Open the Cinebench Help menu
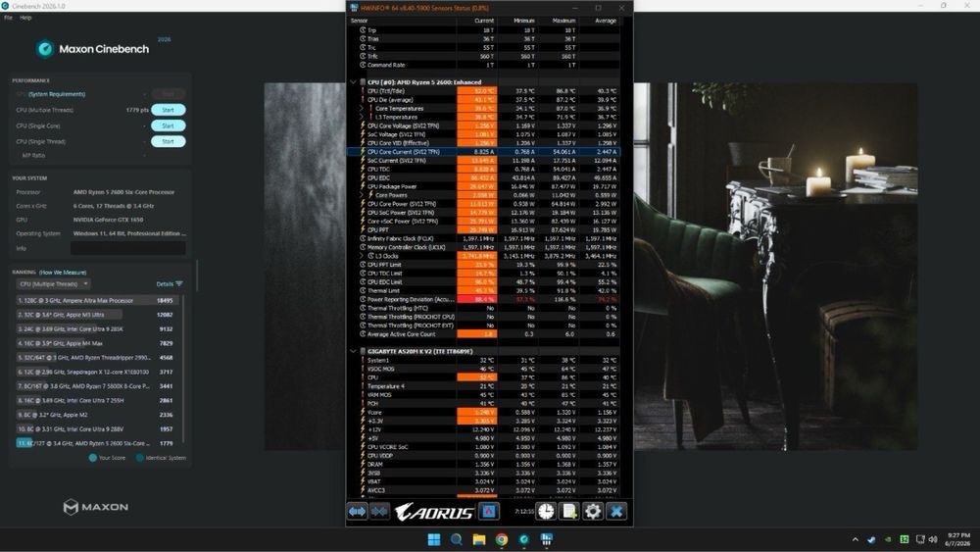 [x=25, y=18]
